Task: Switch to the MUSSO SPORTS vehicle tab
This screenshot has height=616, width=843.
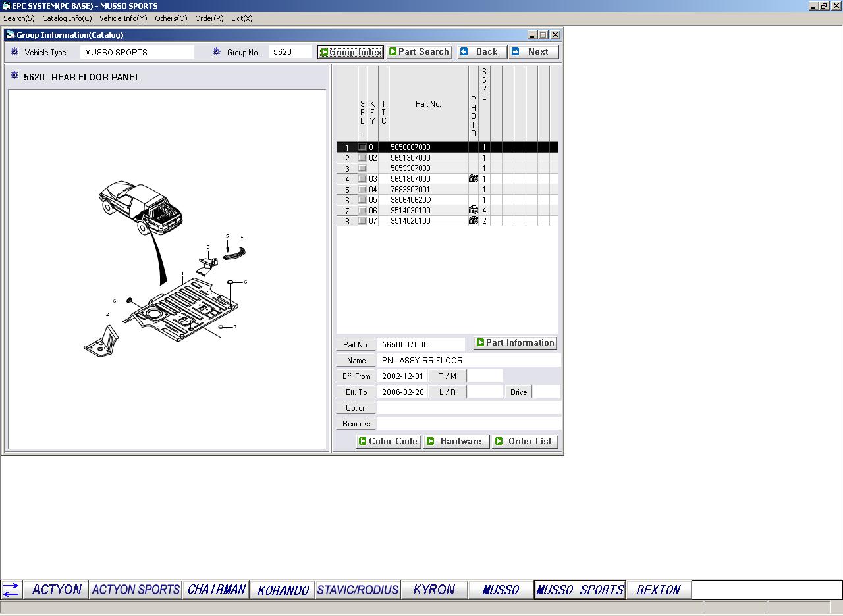Action: coord(580,590)
